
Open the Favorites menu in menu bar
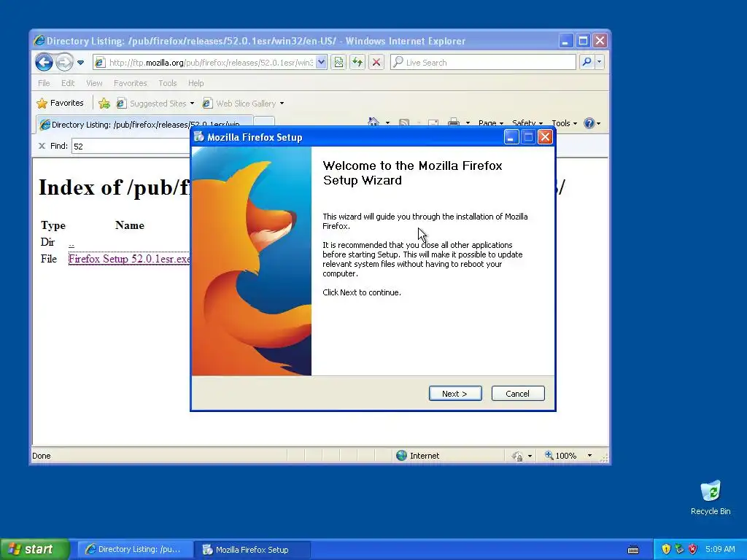tap(130, 83)
